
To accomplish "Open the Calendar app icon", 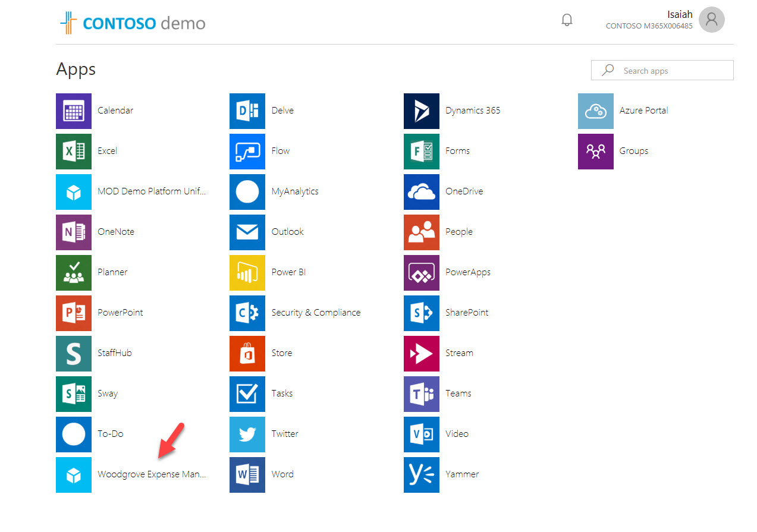I will [x=74, y=111].
